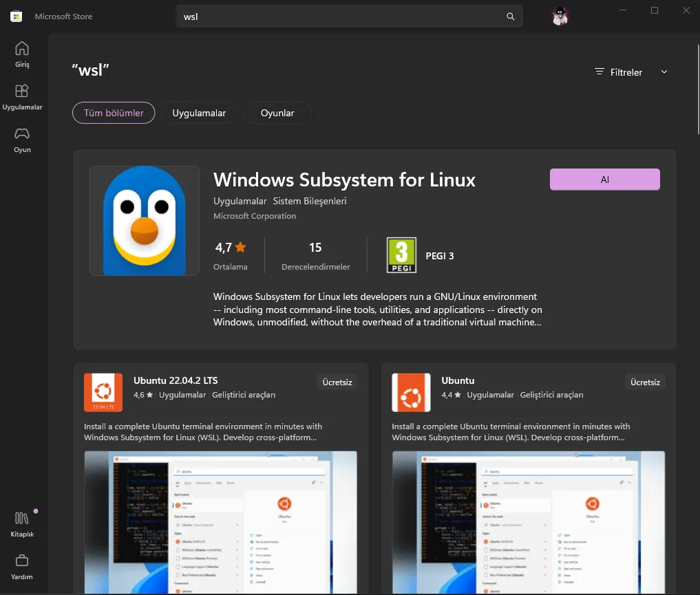The height and width of the screenshot is (595, 700).
Task: Click Geliştirici araçları on Ubuntu card
Action: pyautogui.click(x=552, y=395)
